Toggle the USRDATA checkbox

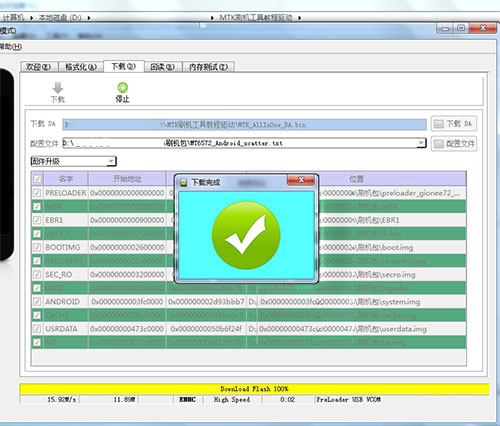[x=37, y=329]
